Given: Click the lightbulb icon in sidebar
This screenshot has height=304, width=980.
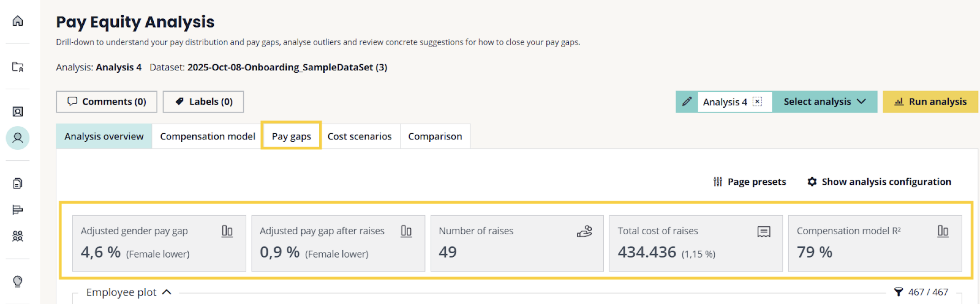Looking at the screenshot, I should 17,281.
